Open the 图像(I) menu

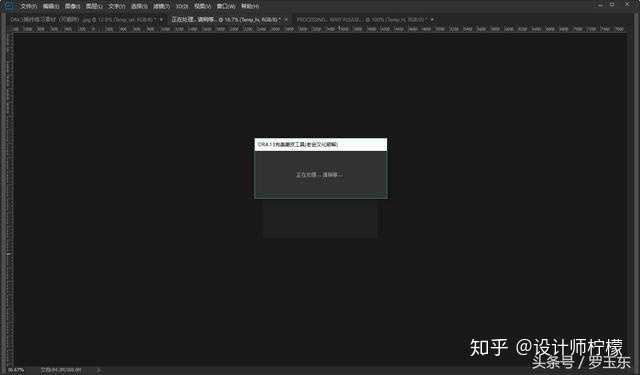[x=72, y=7]
